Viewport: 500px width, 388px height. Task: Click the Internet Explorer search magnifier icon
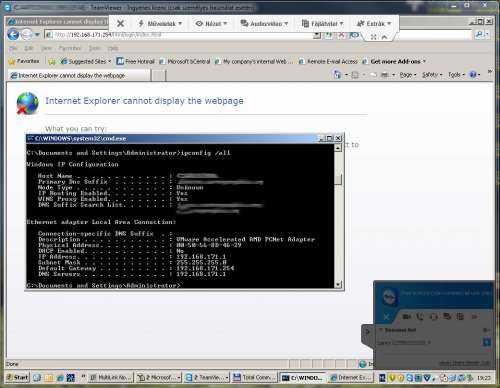click(479, 34)
